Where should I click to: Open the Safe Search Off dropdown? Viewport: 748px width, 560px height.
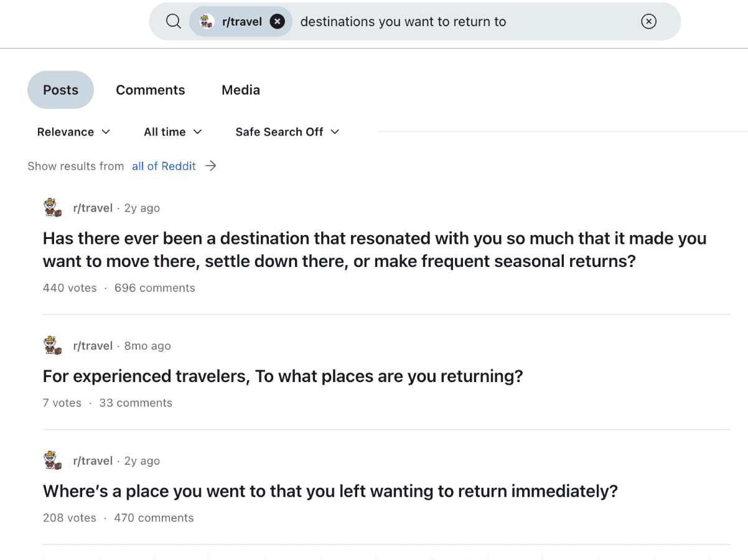click(x=287, y=131)
